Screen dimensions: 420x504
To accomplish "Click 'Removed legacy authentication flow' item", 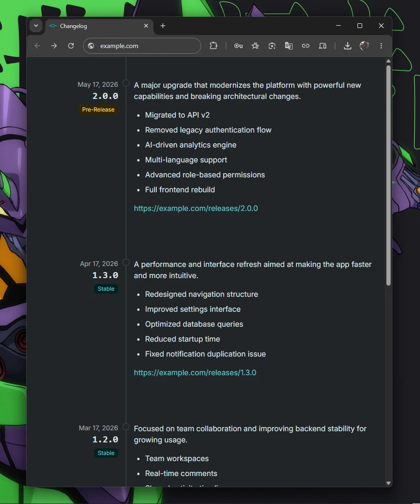I will (208, 130).
